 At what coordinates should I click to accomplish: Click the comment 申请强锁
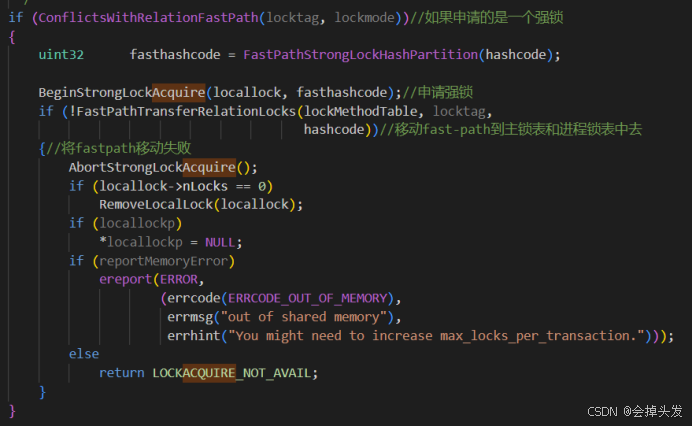tap(437, 92)
